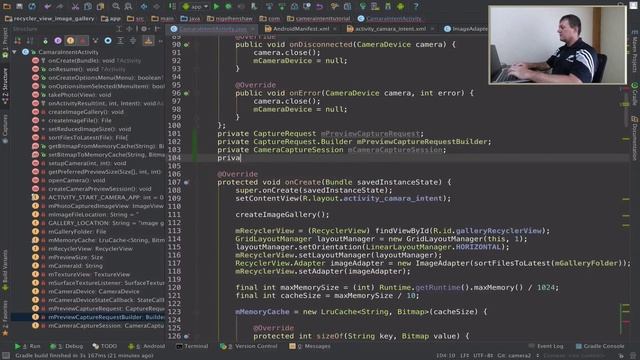Collapse the CamaraIntentActivity tree node
Image resolution: width=640 pixels, height=360 pixels.
pyautogui.click(x=15, y=52)
